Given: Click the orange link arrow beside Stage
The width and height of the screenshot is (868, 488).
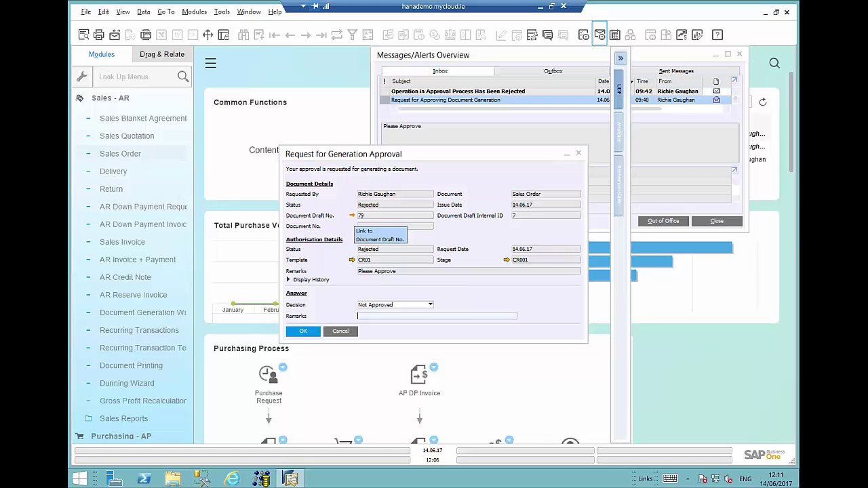Looking at the screenshot, I should coord(507,260).
